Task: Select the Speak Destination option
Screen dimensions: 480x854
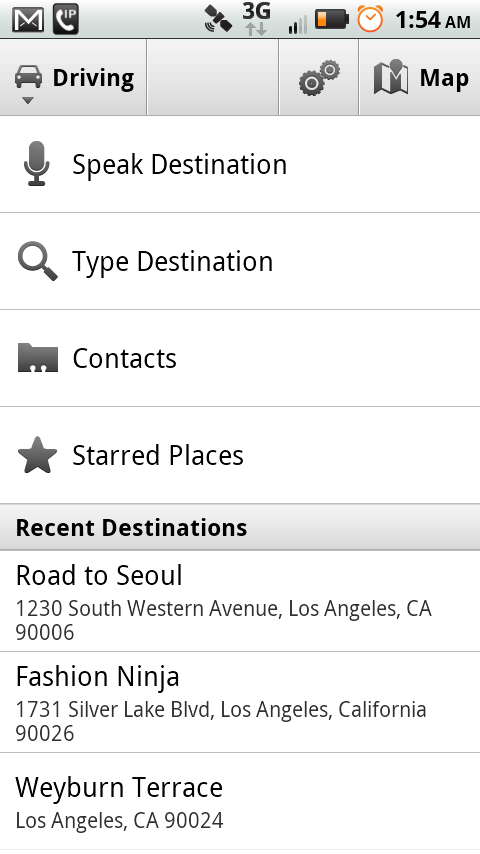Action: (240, 164)
